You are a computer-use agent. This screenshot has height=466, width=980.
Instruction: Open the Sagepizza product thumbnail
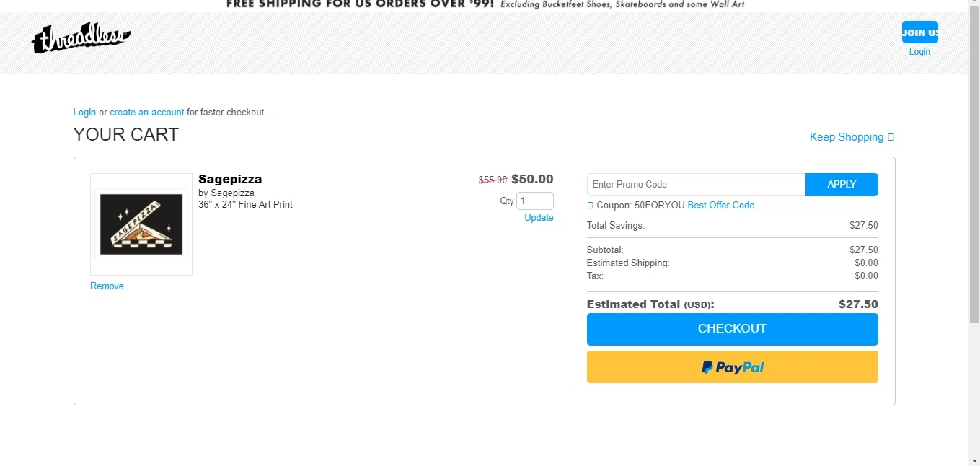coord(141,224)
